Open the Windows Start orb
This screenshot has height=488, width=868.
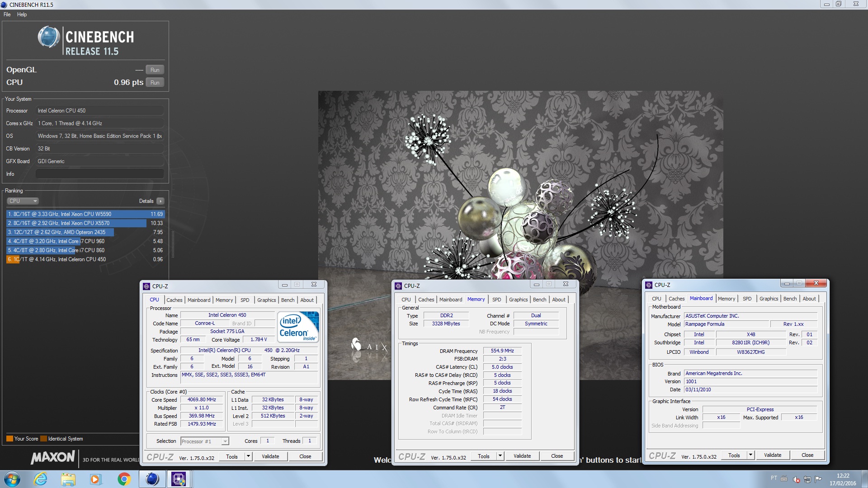[12, 479]
